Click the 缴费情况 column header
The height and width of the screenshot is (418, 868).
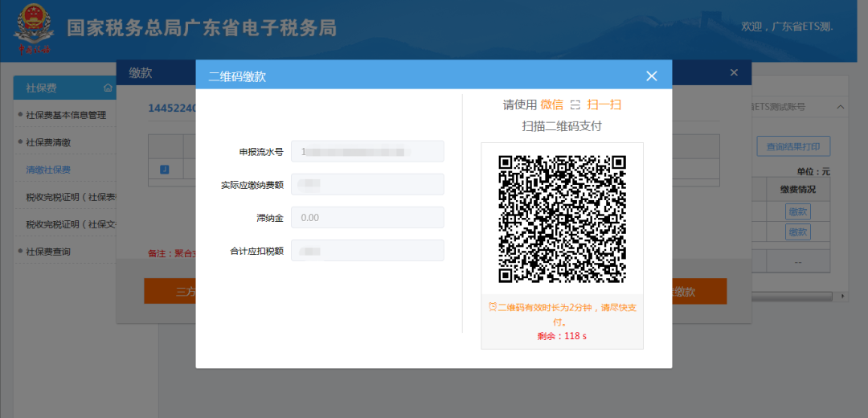point(798,190)
